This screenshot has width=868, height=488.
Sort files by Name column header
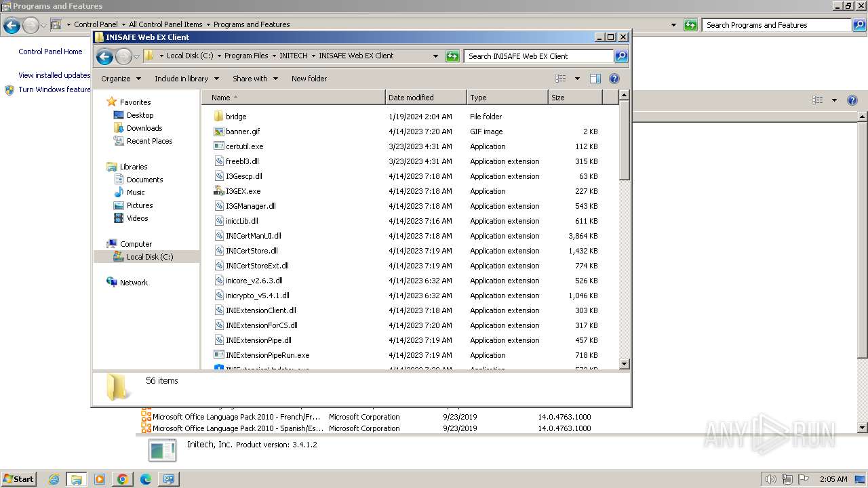pyautogui.click(x=294, y=98)
